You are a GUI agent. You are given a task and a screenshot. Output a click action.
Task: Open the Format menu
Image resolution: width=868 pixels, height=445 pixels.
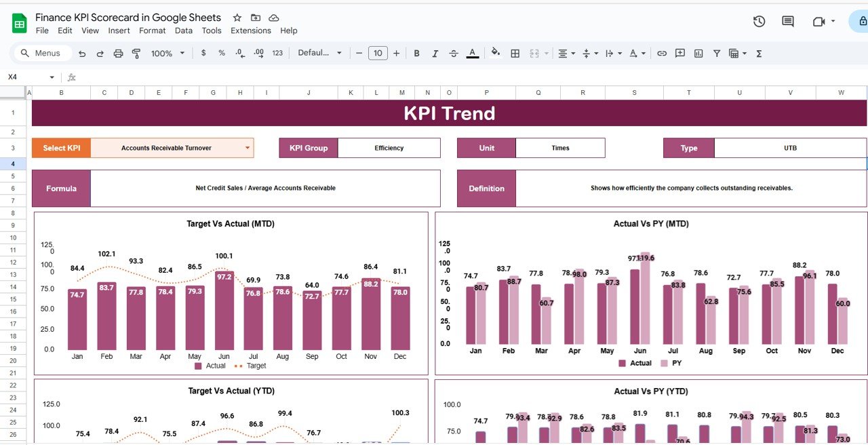[152, 31]
